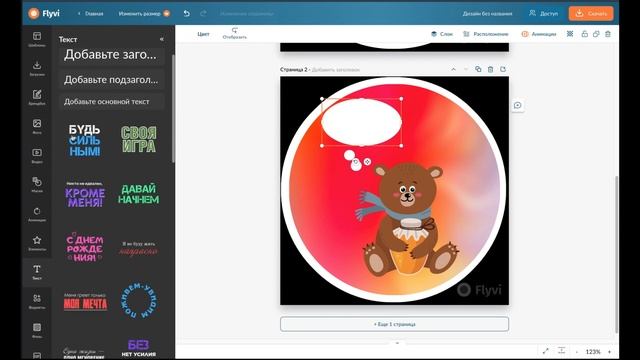Viewport: 640px width, 360px height.
Task: Select the МОЯ МЕЧТА text template
Action: 85,301
